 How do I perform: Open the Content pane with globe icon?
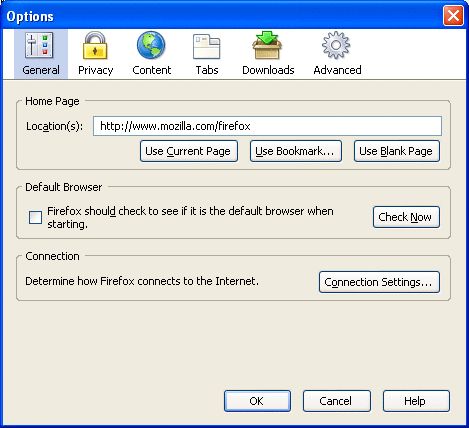coord(151,54)
